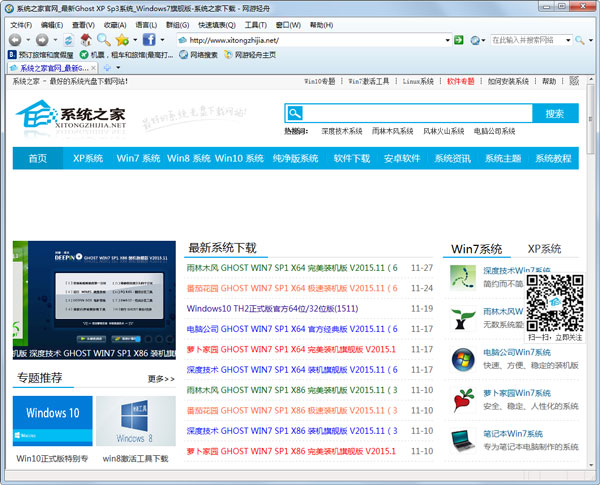The image size is (600, 485).
Task: Click inside the site search input
Action: [417, 113]
